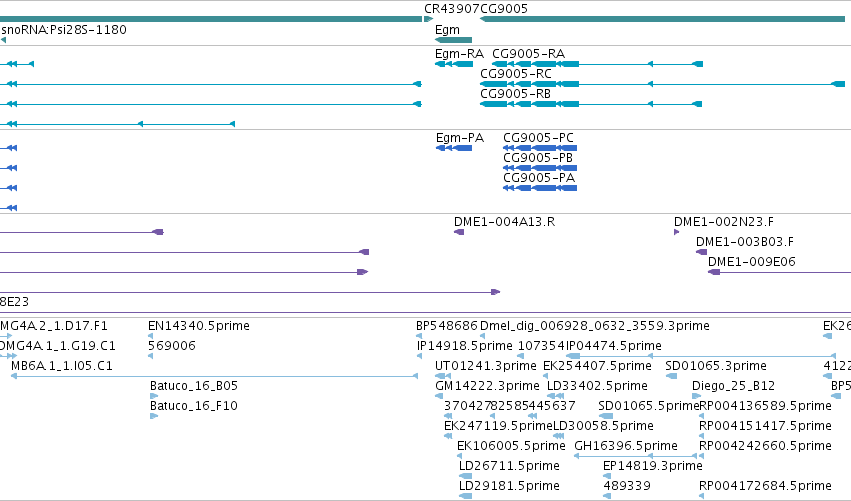This screenshot has width=851, height=501.
Task: Click the Batuco_16_F10 label
Action: coord(194,407)
